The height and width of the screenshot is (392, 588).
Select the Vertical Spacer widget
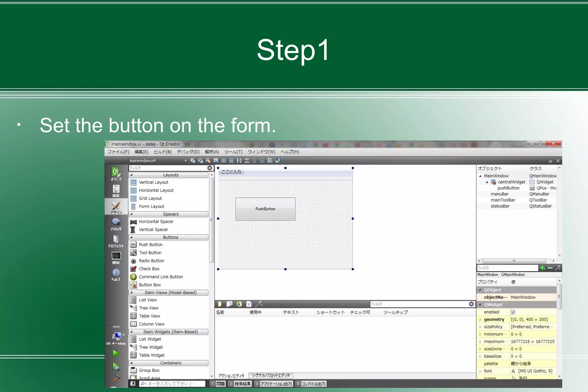point(149,229)
